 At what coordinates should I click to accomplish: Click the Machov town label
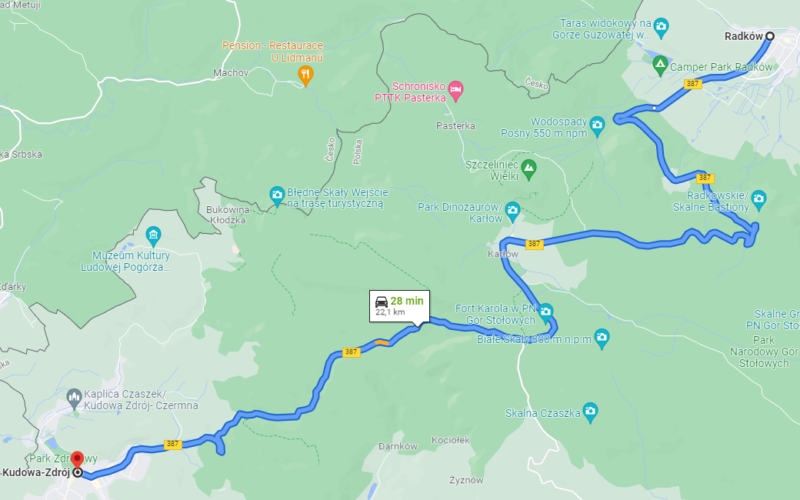point(231,73)
